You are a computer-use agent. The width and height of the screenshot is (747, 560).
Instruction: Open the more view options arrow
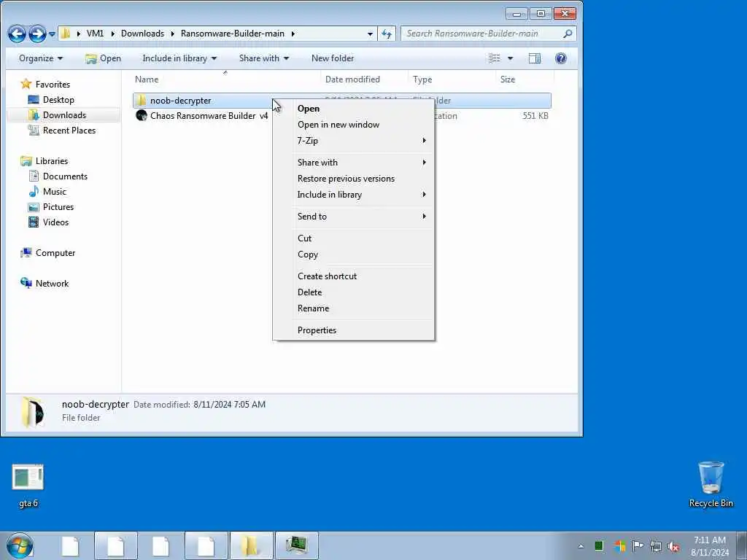510,58
